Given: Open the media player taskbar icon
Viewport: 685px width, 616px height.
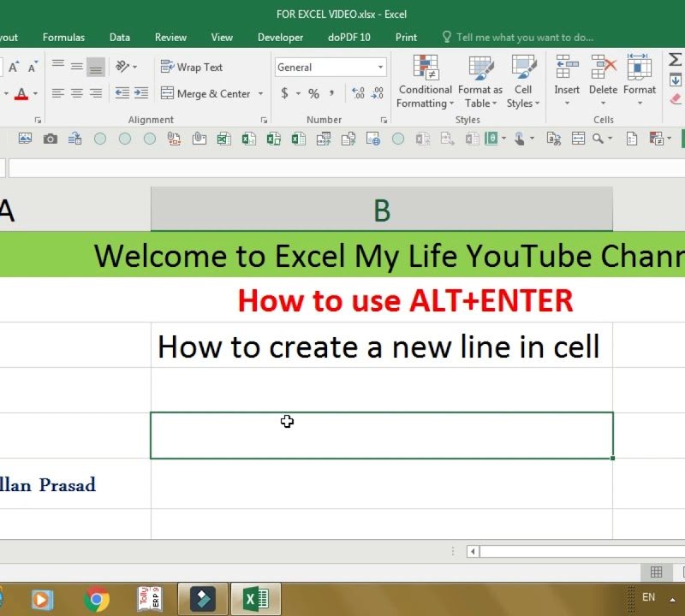Looking at the screenshot, I should click(x=42, y=599).
